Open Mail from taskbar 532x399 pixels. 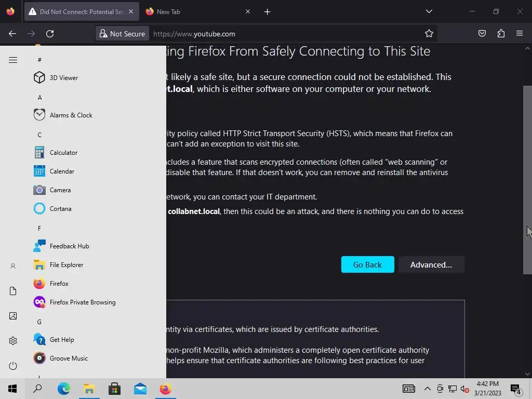[x=140, y=389]
